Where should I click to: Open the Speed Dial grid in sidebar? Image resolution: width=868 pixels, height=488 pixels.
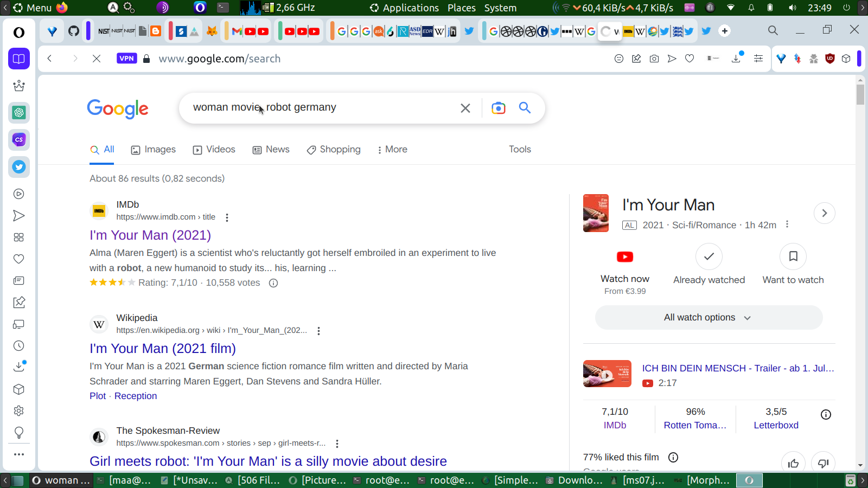(19, 237)
